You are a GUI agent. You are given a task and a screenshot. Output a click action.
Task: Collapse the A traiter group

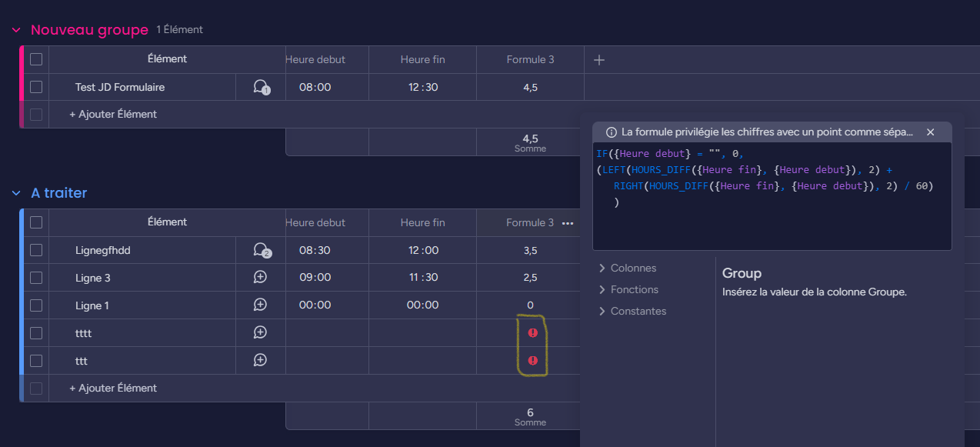[16, 193]
